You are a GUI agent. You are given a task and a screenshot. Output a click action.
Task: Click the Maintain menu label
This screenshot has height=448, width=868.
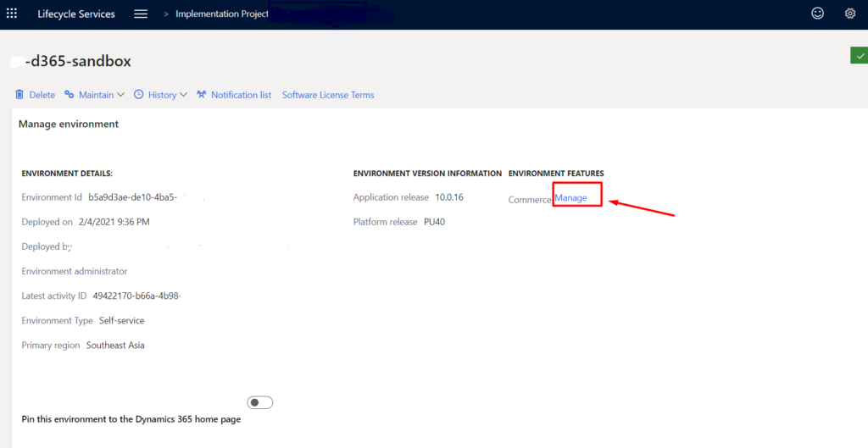tap(97, 95)
